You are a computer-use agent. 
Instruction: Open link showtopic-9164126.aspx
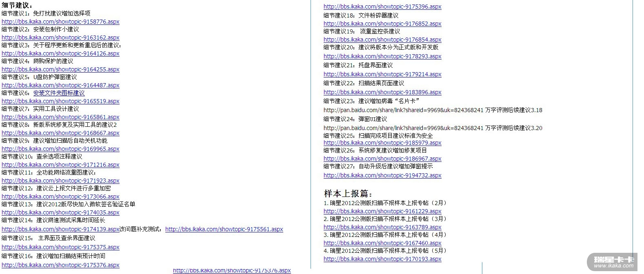point(60,53)
